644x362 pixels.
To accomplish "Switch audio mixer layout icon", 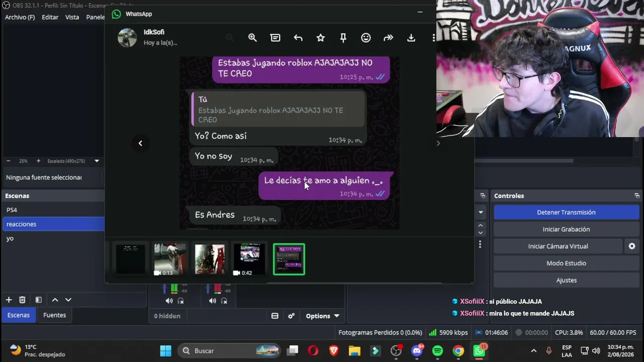I will coord(275,316).
